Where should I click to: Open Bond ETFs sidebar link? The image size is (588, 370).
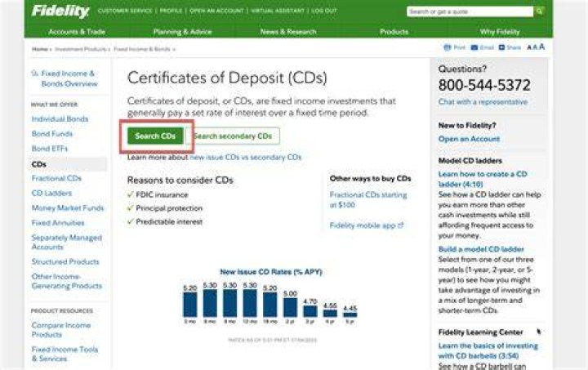(x=50, y=149)
